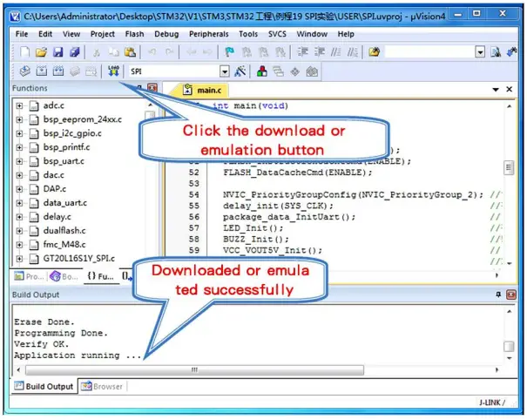
Task: Open the Debug menu
Action: (x=166, y=34)
